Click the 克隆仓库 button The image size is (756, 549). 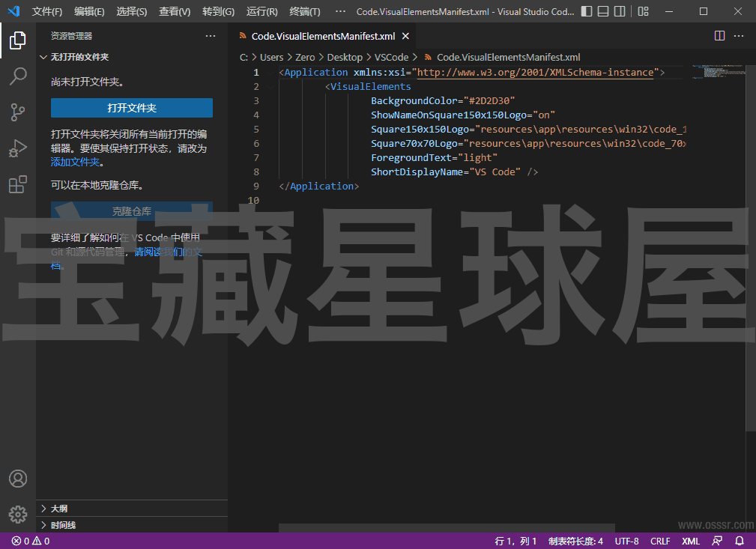click(x=132, y=211)
